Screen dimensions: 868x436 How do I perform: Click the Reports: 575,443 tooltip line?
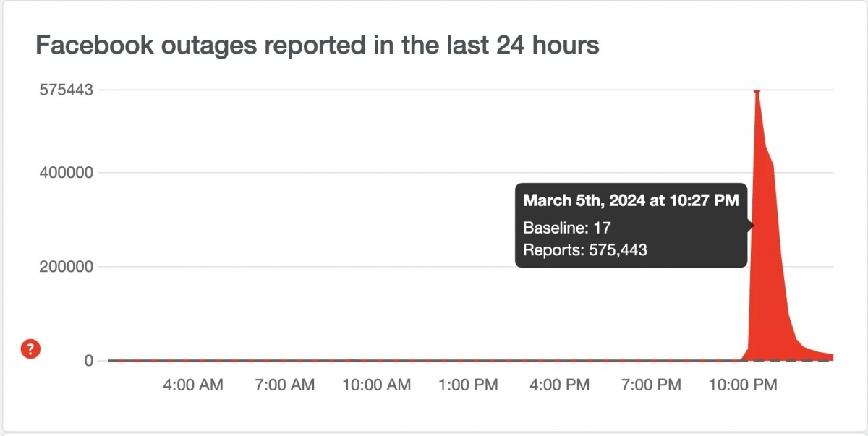coord(585,250)
